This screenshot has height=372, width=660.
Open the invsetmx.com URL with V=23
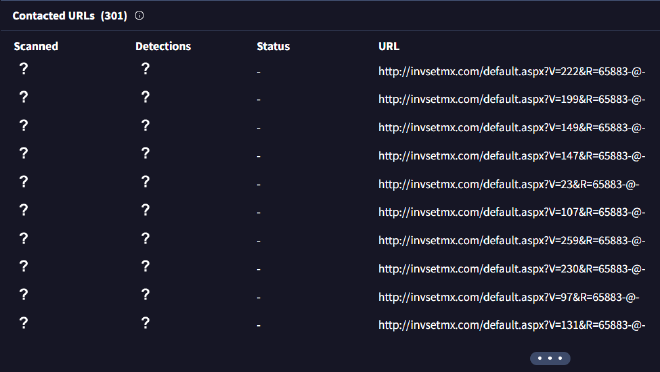508,184
